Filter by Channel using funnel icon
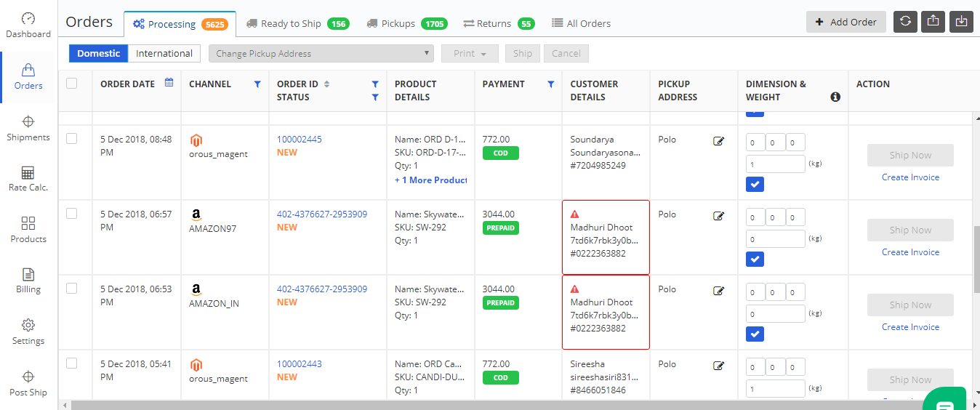The image size is (980, 410). point(257,84)
